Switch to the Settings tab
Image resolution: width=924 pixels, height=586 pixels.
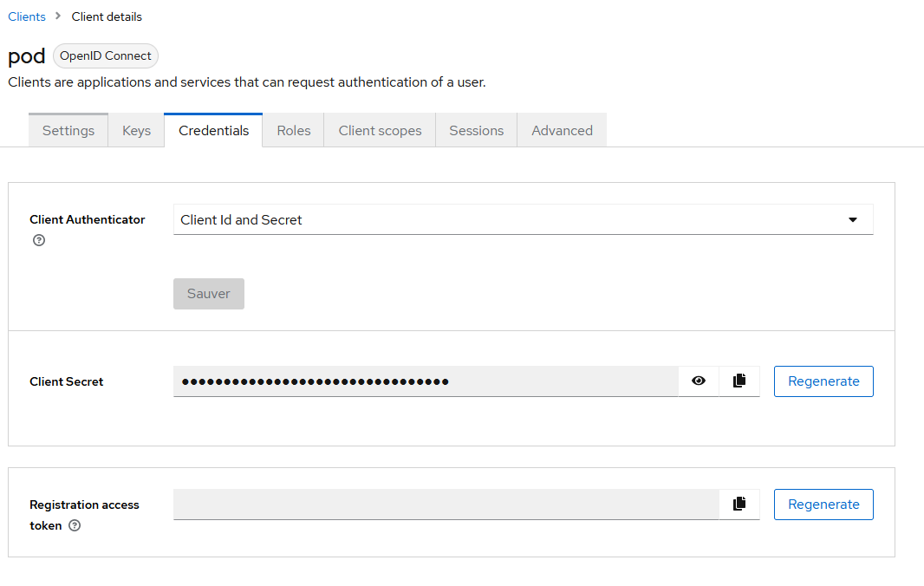68,131
